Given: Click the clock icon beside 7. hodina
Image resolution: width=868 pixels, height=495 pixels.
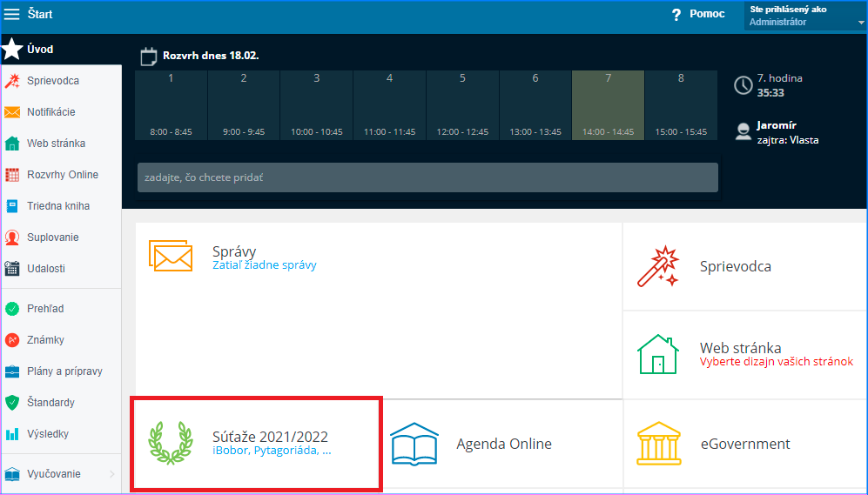Looking at the screenshot, I should 743,85.
